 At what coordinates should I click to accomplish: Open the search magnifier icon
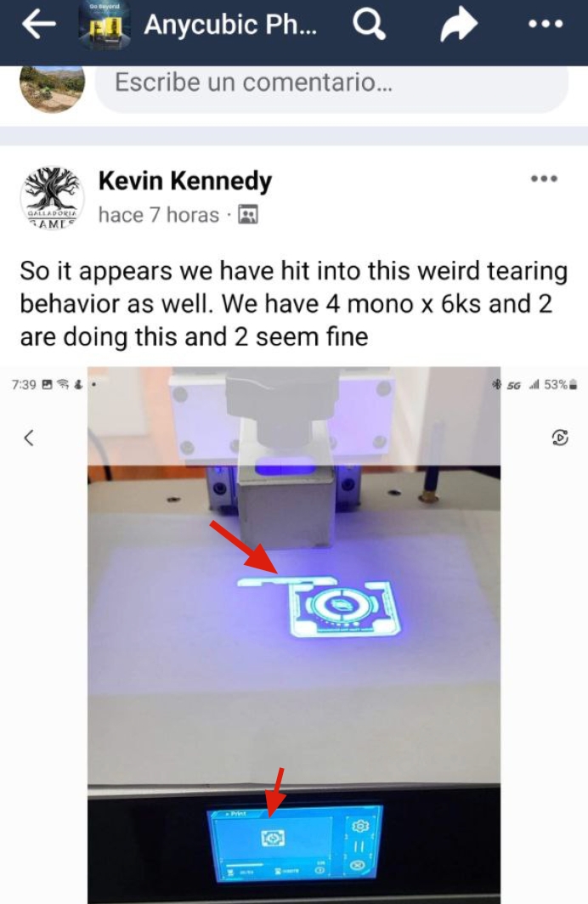coord(369,24)
